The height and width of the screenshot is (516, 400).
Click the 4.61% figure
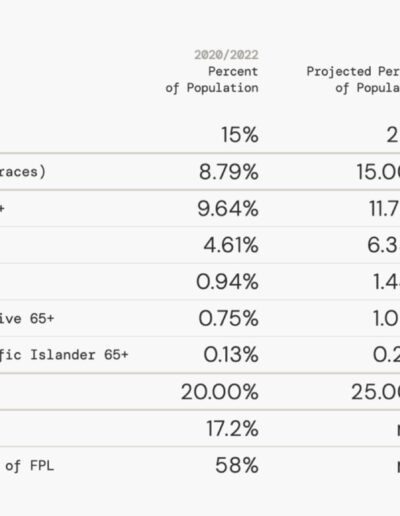pyautogui.click(x=231, y=245)
